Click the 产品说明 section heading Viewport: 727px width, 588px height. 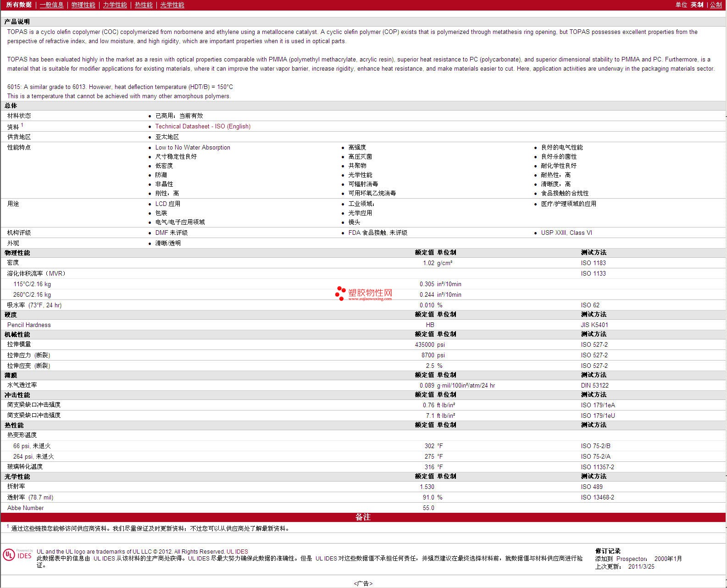click(17, 22)
